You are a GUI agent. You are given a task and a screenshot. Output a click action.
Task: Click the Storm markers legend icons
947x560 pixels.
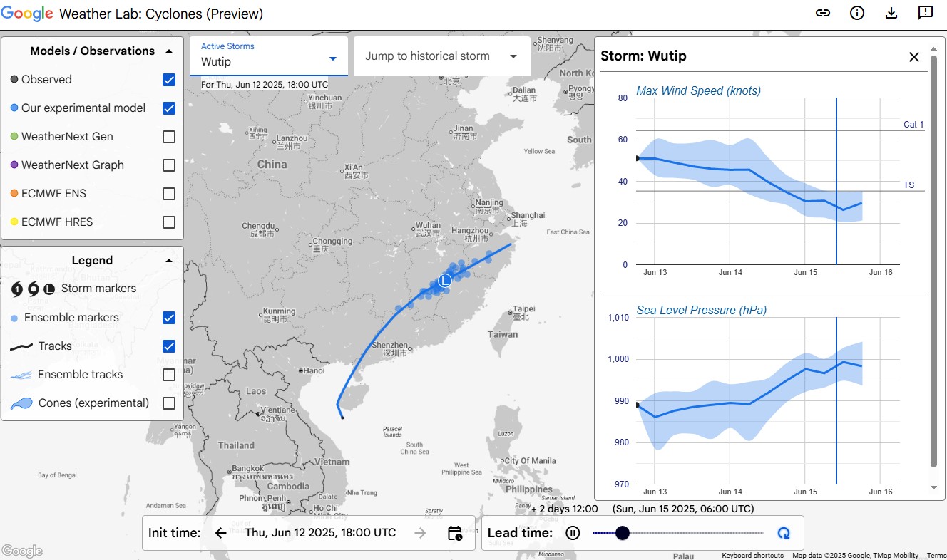click(33, 289)
